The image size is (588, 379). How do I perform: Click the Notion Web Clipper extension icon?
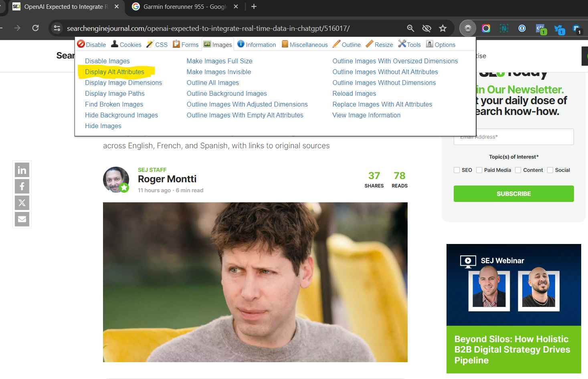pos(504,28)
